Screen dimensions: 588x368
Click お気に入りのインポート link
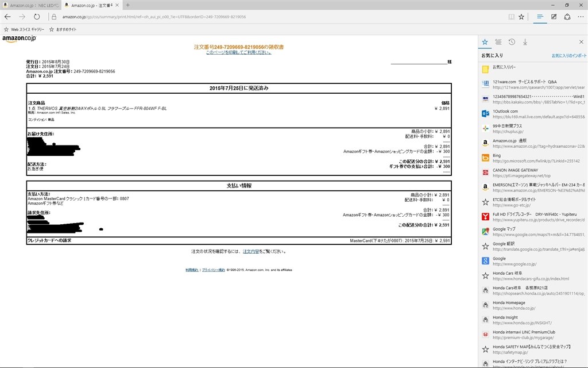(569, 56)
